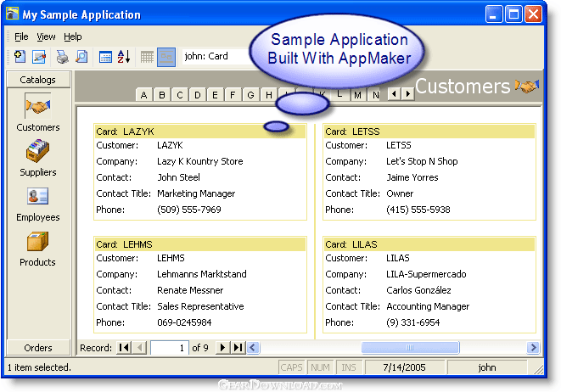Toggle the card view button
This screenshot has height=392, width=561.
click(166, 57)
